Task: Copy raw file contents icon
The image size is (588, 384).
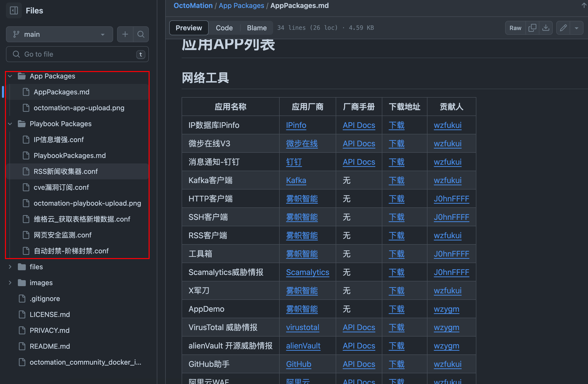Action: (x=532, y=28)
